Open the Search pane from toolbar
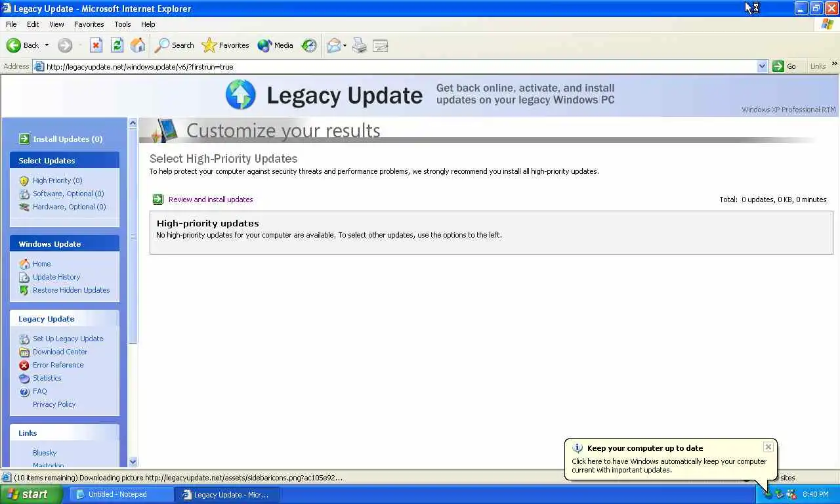The image size is (840, 504). tap(175, 45)
